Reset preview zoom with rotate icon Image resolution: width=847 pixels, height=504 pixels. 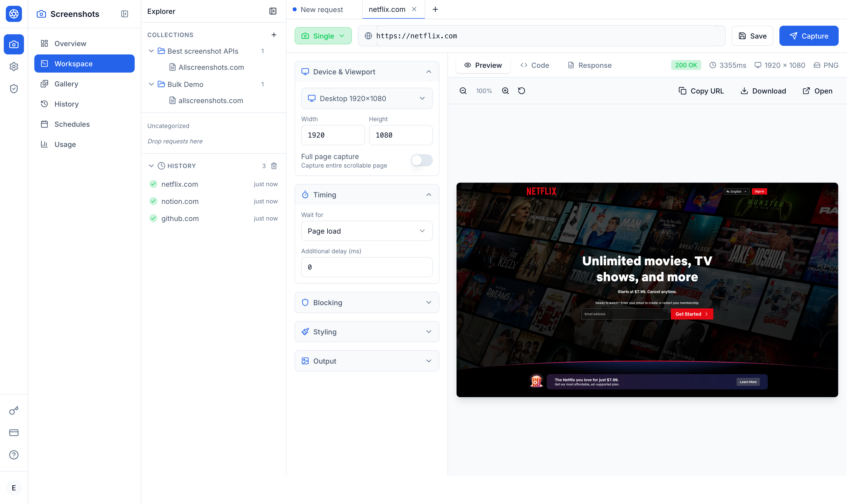pyautogui.click(x=521, y=91)
